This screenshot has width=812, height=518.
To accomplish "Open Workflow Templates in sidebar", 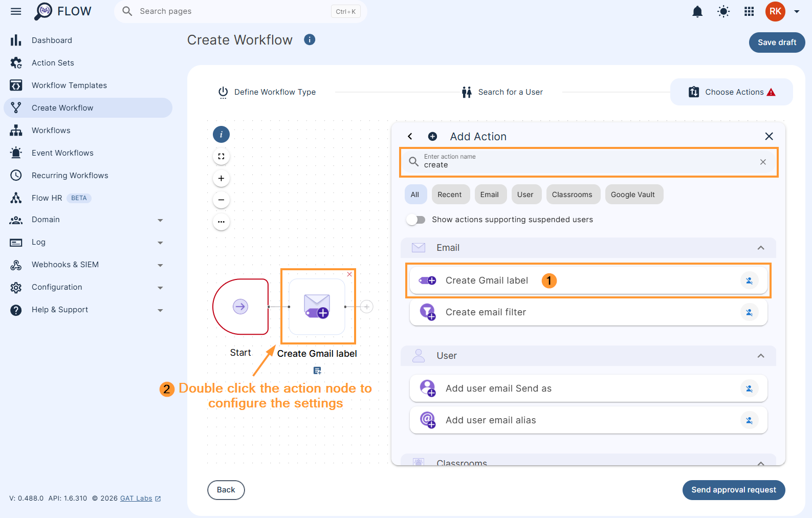I will pos(87,85).
